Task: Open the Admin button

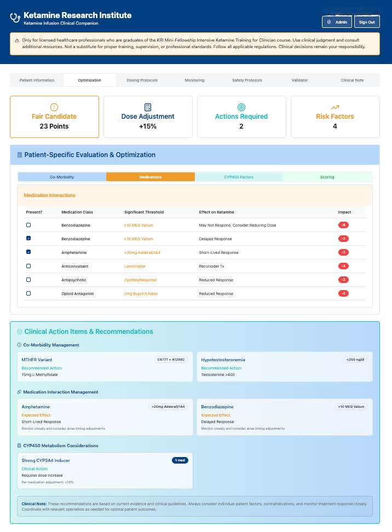Action: (x=337, y=22)
